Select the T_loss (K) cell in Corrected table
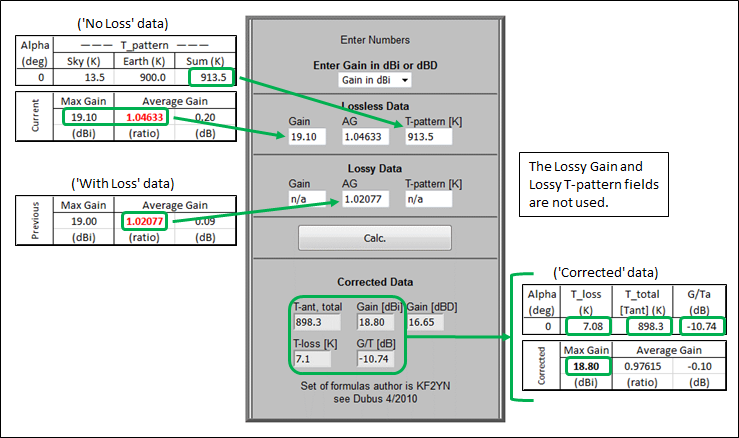 584,326
